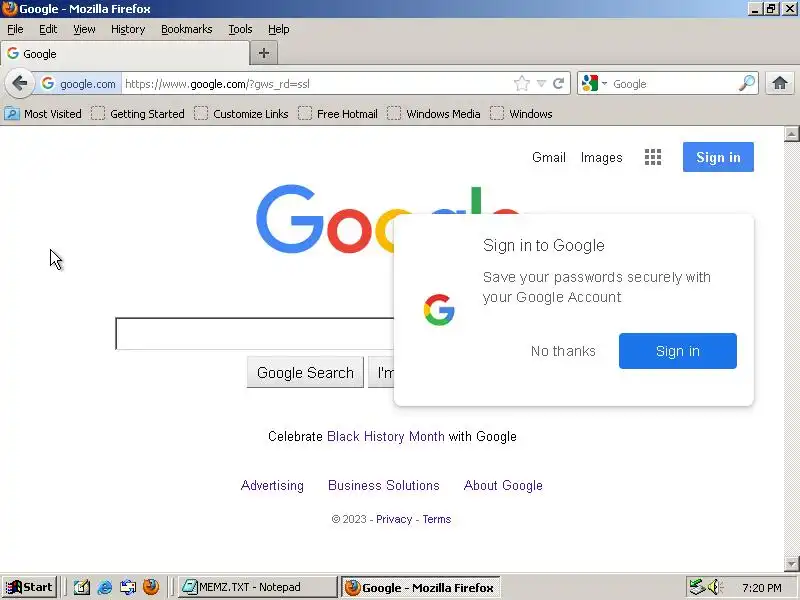The width and height of the screenshot is (800, 600).
Task: Open the History menu
Action: pyautogui.click(x=128, y=30)
